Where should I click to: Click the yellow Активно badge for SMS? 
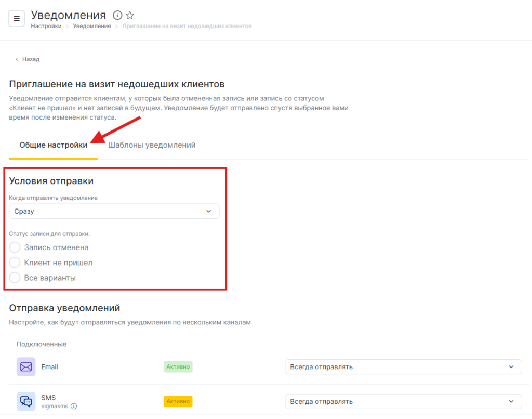(178, 401)
